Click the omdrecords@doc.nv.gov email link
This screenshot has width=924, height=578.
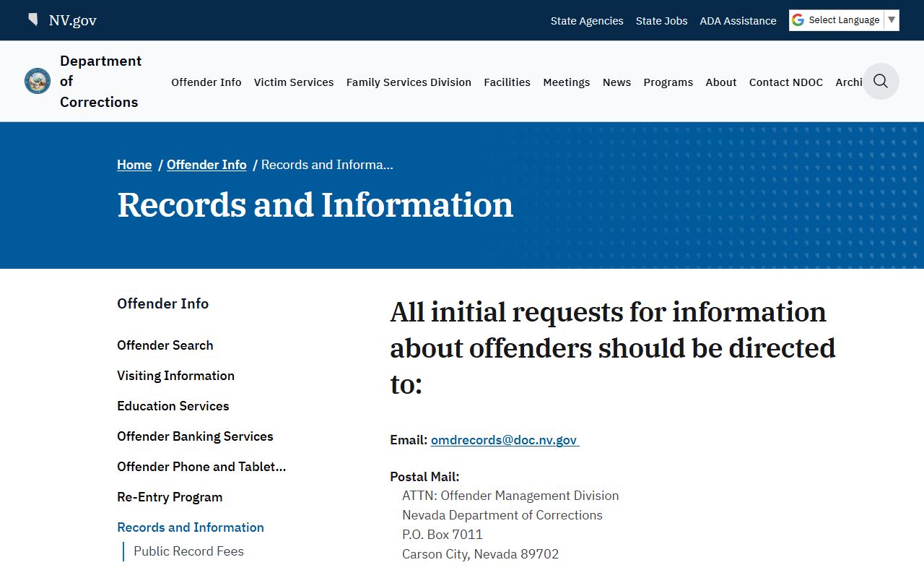(505, 440)
